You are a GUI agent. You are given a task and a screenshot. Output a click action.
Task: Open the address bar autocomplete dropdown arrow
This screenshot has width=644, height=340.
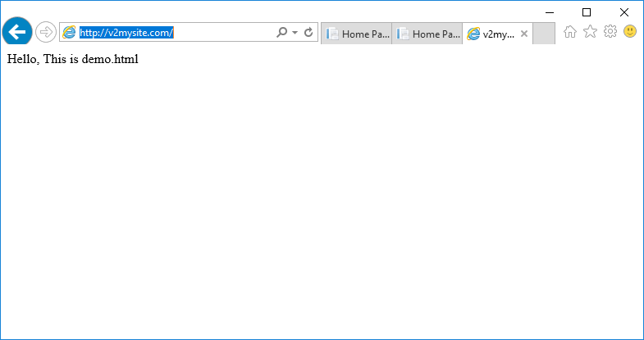[295, 33]
